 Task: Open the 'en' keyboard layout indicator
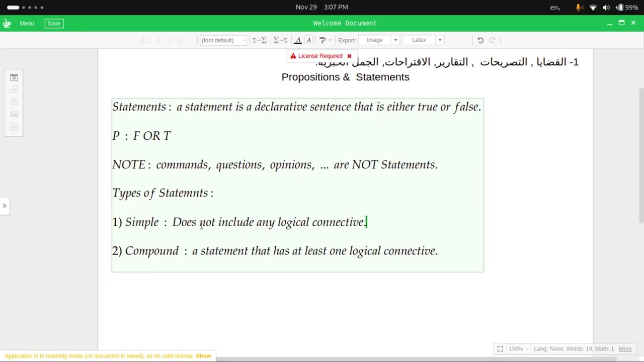tap(555, 8)
